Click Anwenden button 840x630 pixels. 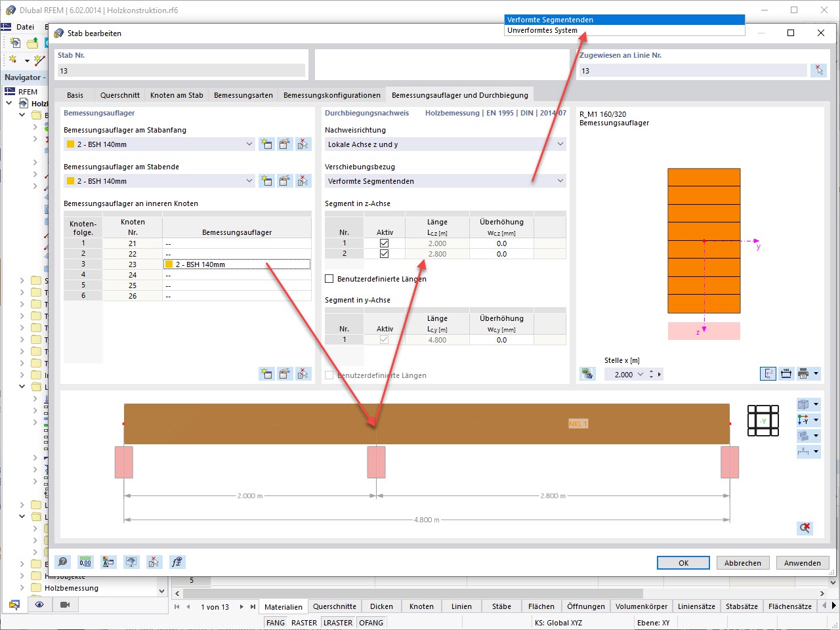click(x=803, y=563)
